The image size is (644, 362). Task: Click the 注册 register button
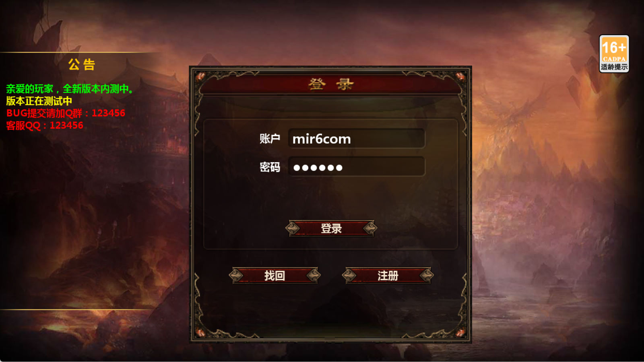click(388, 276)
